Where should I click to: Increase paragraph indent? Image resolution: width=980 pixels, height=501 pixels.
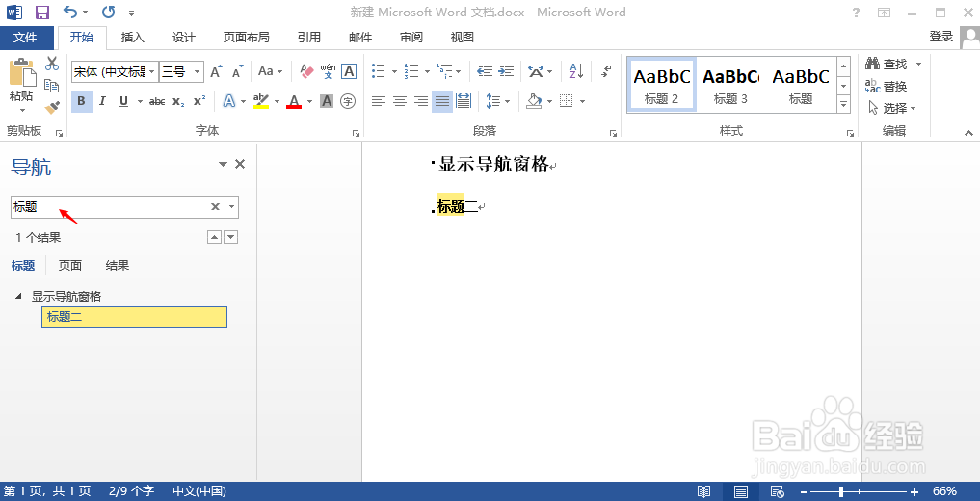click(x=506, y=71)
